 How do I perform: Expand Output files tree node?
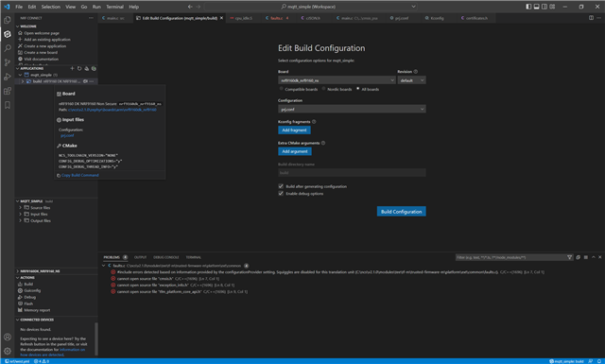pos(20,220)
